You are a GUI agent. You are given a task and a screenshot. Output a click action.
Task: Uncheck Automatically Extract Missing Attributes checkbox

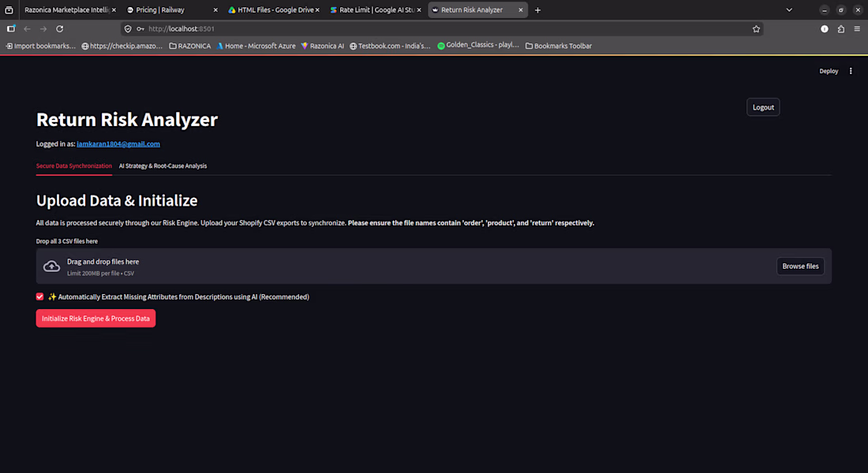40,297
